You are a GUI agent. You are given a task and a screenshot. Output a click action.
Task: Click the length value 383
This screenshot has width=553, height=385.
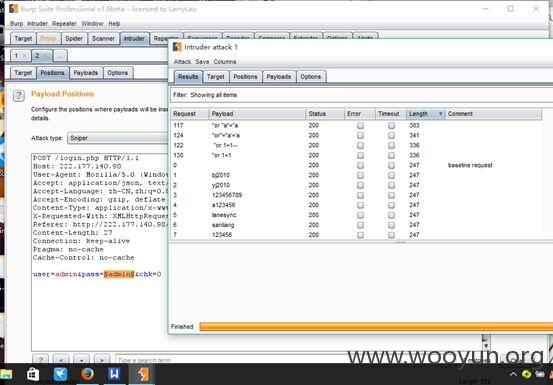click(x=414, y=126)
